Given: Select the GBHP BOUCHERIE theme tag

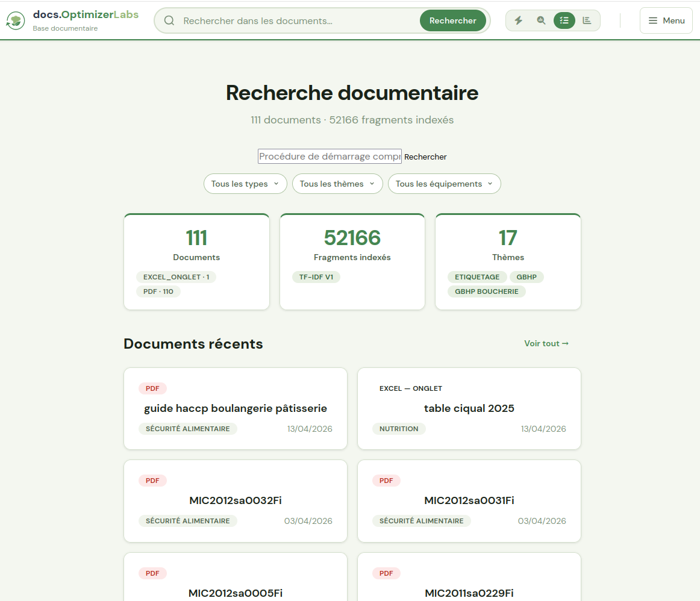Looking at the screenshot, I should point(487,291).
